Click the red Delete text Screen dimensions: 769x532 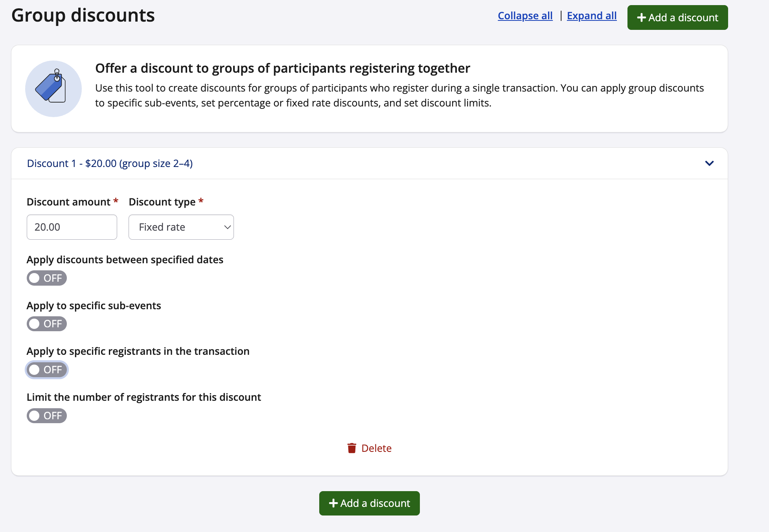tap(376, 448)
